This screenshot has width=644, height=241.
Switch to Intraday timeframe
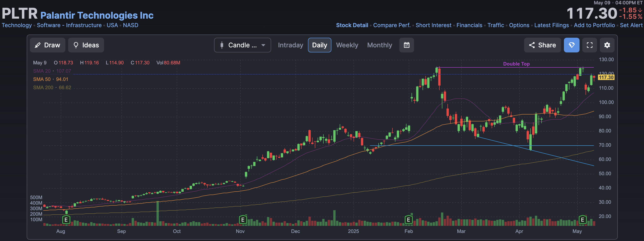point(290,45)
